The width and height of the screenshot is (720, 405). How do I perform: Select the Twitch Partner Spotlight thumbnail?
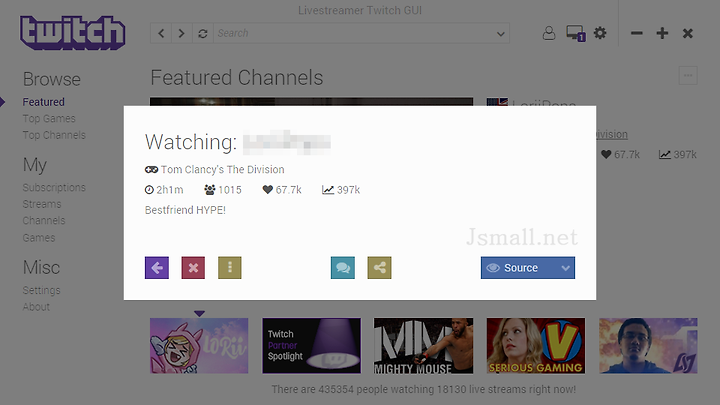pos(311,346)
